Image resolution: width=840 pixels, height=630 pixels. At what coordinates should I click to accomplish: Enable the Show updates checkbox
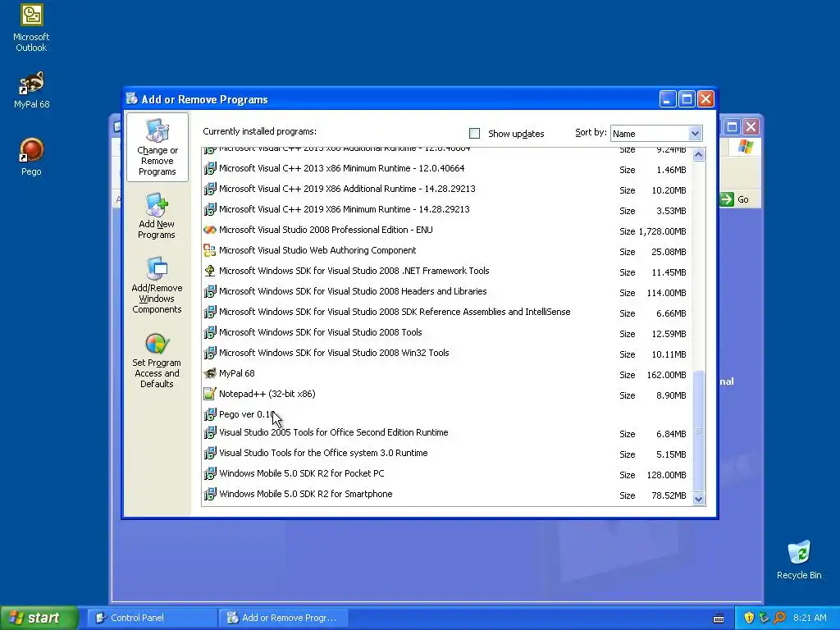point(474,134)
